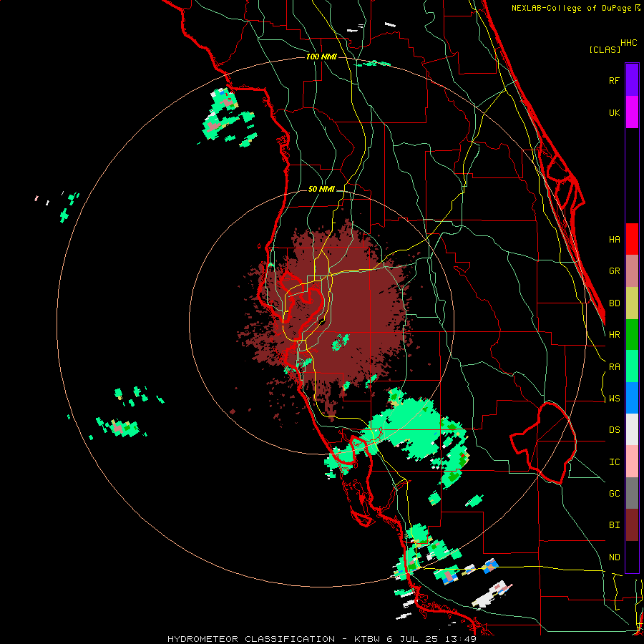Click the blue WS legend swatch

(632, 398)
